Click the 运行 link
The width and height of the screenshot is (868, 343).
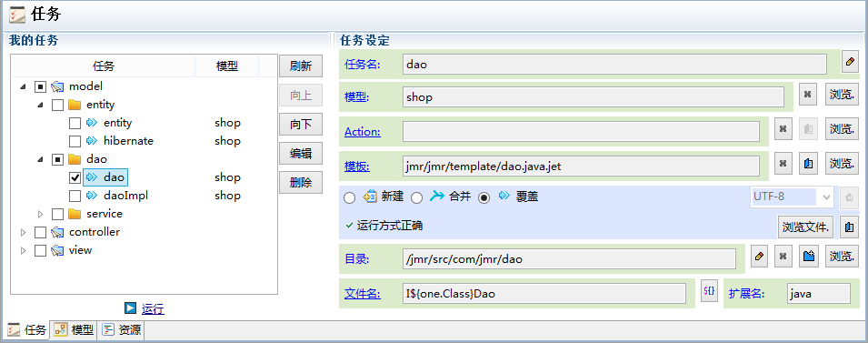(x=153, y=308)
